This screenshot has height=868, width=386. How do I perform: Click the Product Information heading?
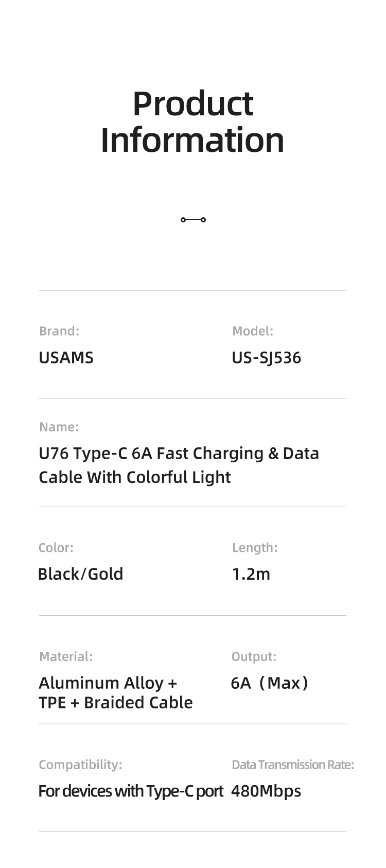point(192,121)
